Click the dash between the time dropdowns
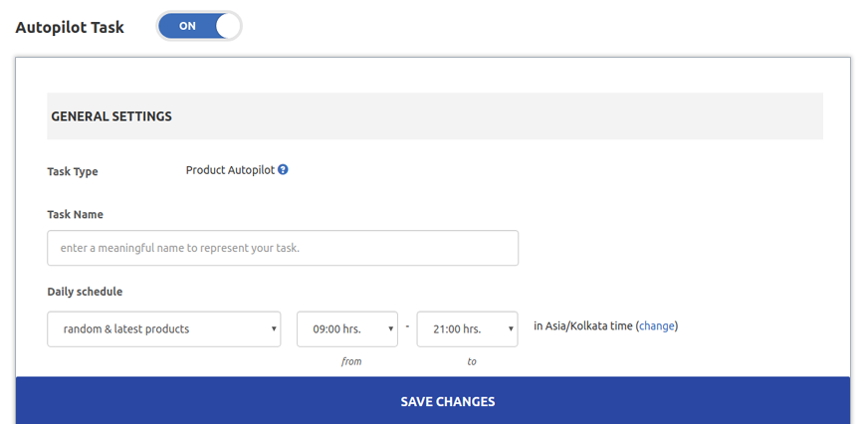Image resolution: width=868 pixels, height=424 pixels. pos(407,325)
